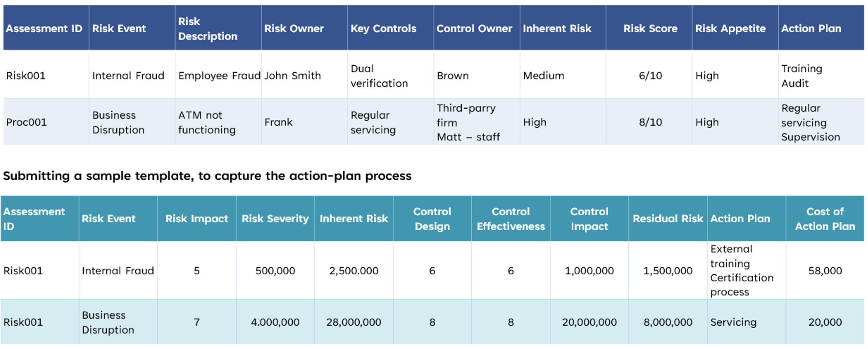Select the Cost of Action Plan header
The height and width of the screenshot is (349, 868).
[x=825, y=219]
